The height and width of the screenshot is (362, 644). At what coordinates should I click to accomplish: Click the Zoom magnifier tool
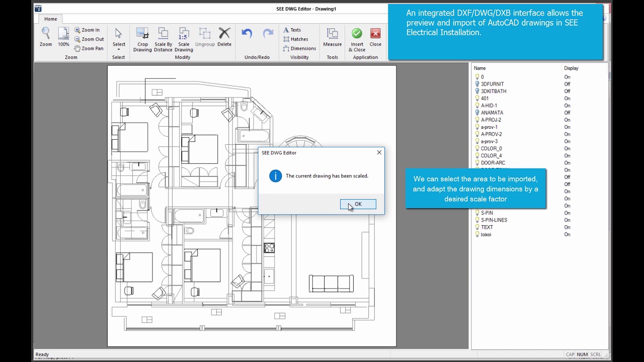pyautogui.click(x=46, y=37)
